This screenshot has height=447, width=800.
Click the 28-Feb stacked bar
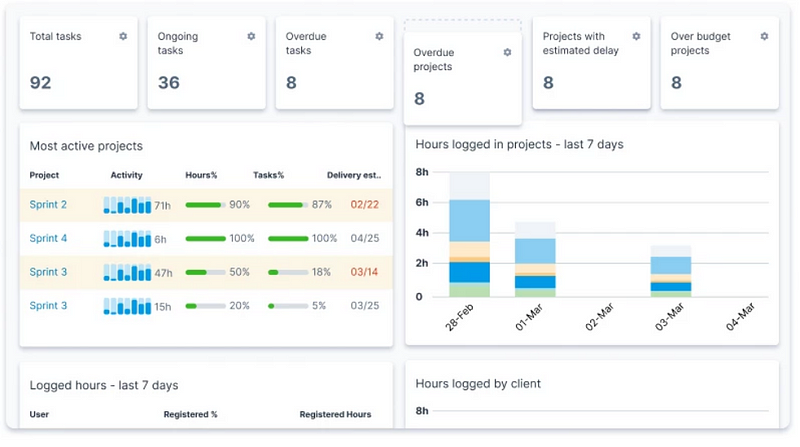point(469,234)
